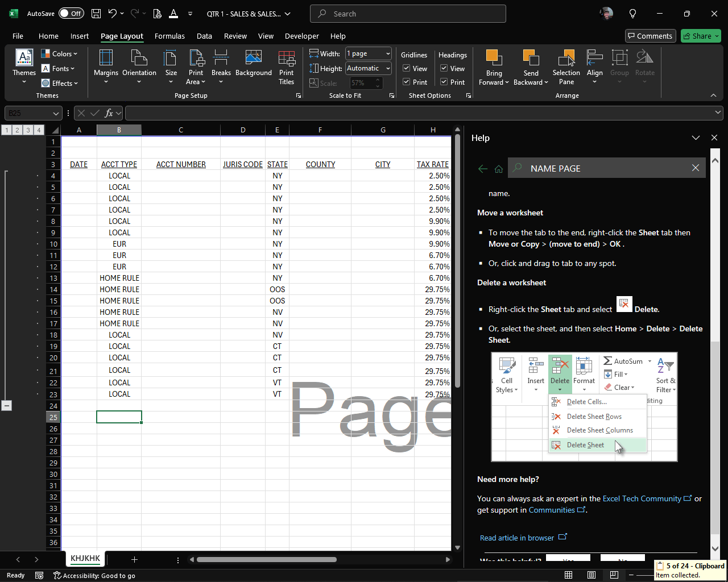The height and width of the screenshot is (582, 728).
Task: Click the horizontal sheet scrollbar
Action: 267,560
